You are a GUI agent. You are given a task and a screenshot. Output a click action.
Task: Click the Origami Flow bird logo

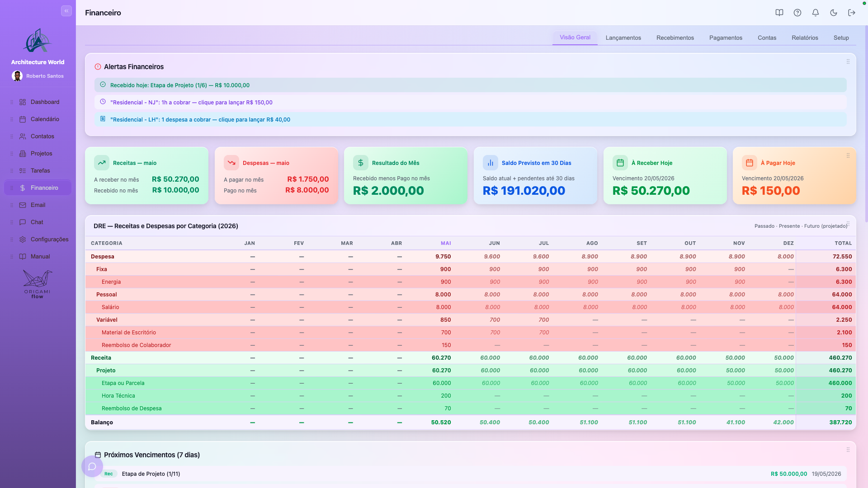(x=38, y=284)
